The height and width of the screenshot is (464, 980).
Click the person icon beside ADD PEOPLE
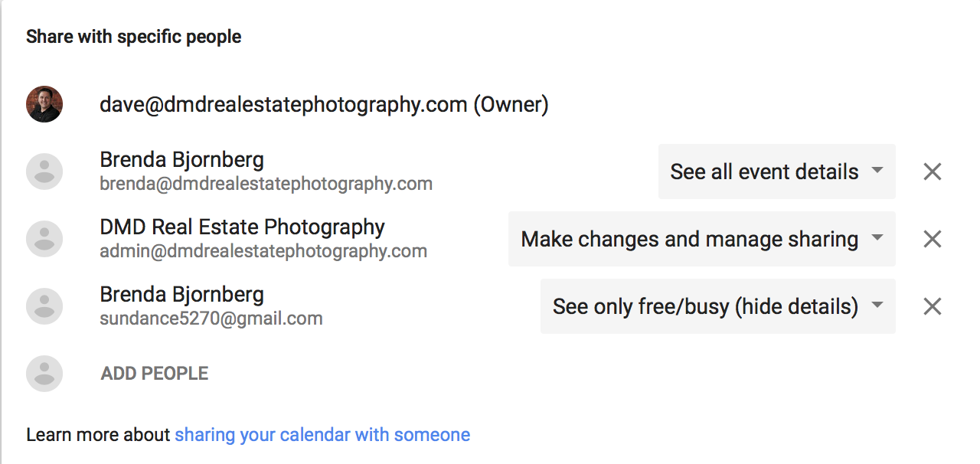point(44,374)
